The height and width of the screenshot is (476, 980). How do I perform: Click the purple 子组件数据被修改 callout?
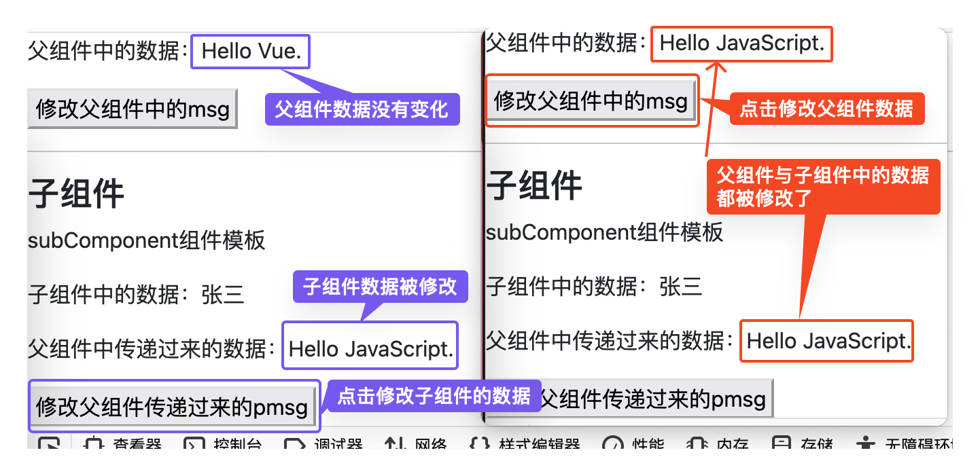click(380, 287)
